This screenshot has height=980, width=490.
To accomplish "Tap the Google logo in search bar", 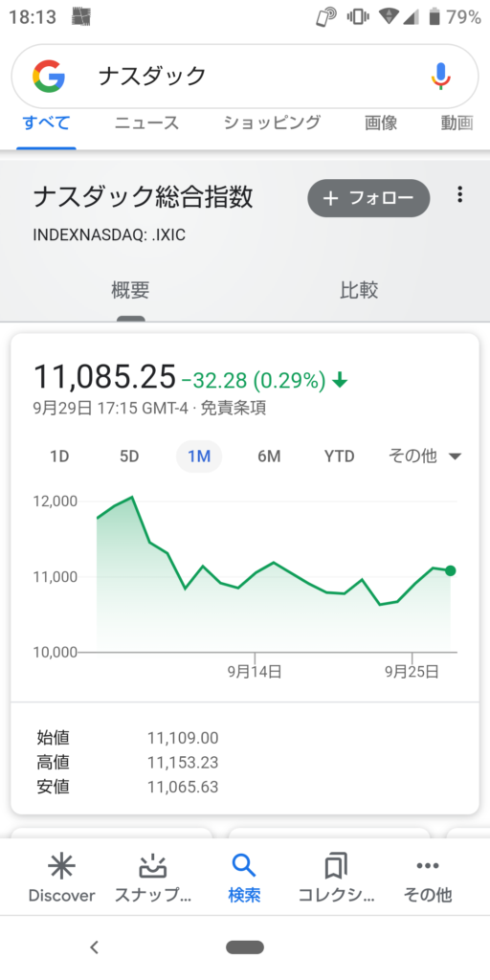I will tap(50, 77).
